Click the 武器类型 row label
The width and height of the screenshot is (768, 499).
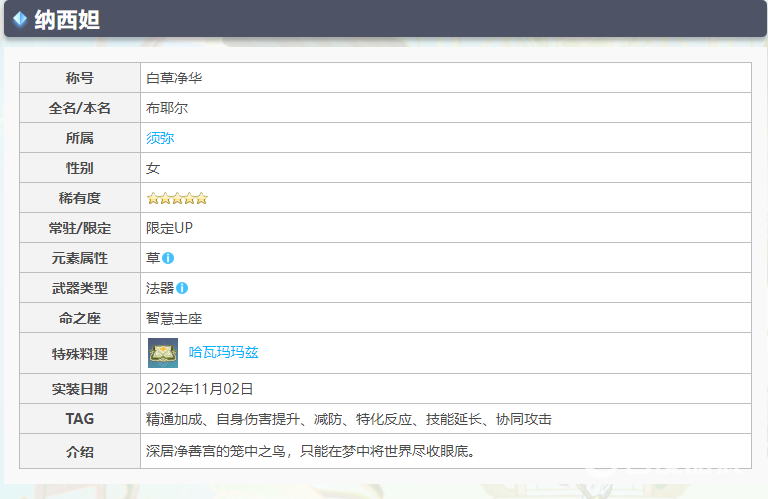coord(80,288)
